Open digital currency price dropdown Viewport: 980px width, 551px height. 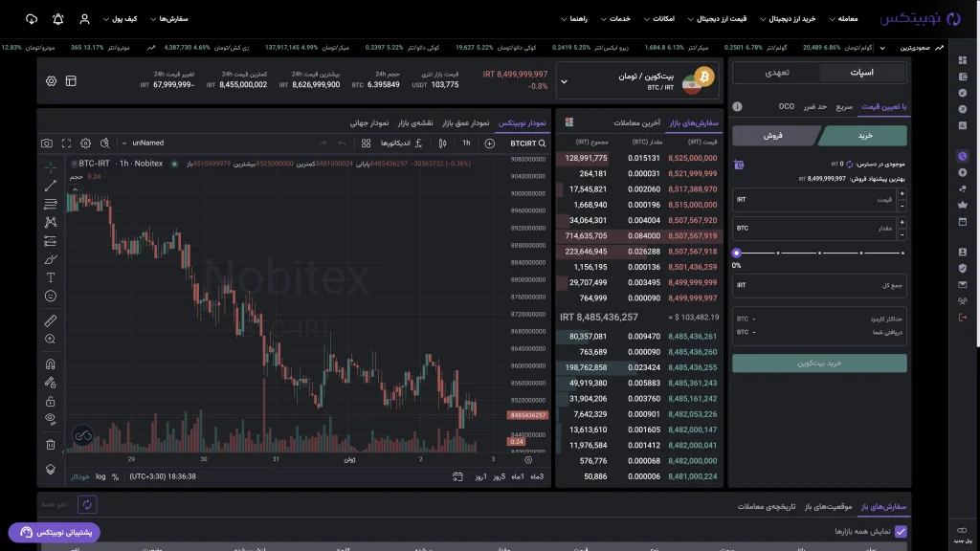(718, 19)
